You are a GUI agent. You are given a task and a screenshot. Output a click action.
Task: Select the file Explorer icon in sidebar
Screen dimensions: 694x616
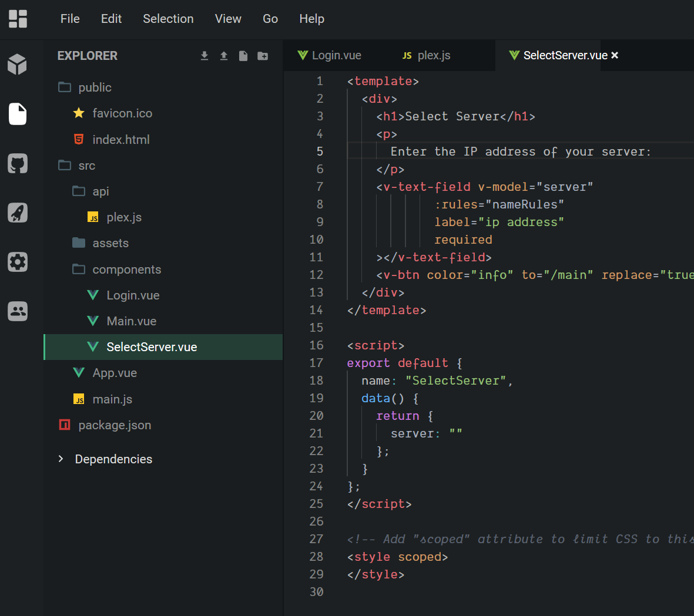(x=17, y=114)
